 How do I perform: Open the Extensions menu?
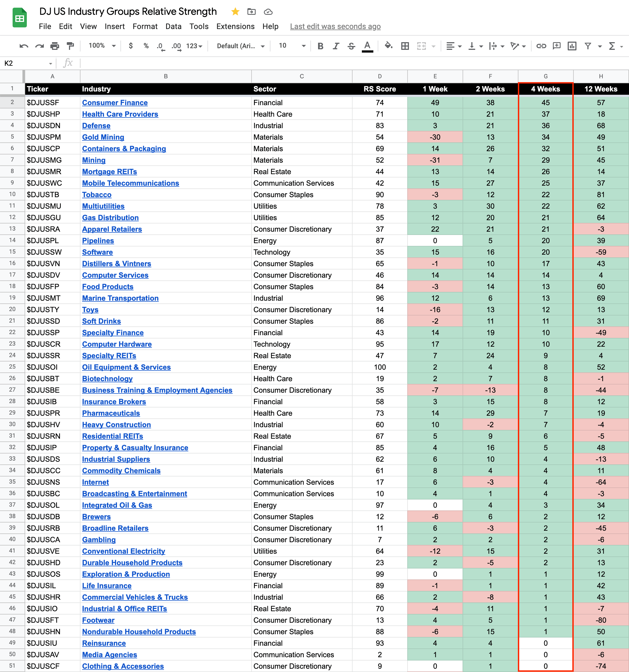(235, 26)
